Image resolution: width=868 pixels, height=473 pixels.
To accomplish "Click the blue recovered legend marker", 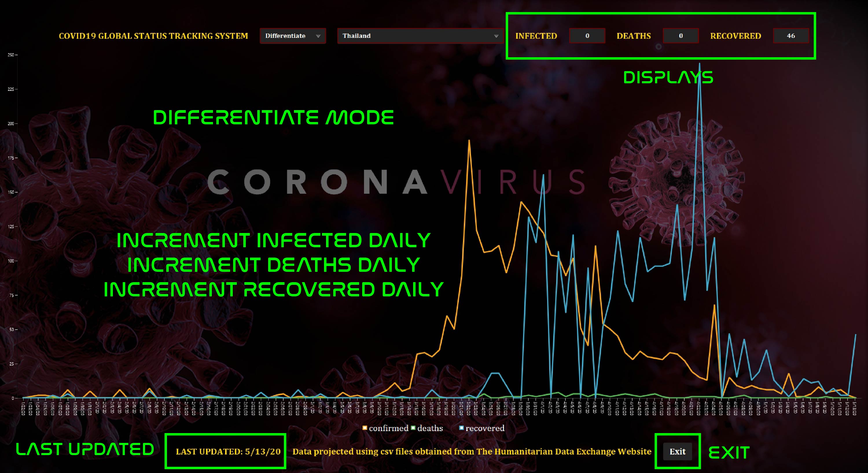I will tap(461, 428).
